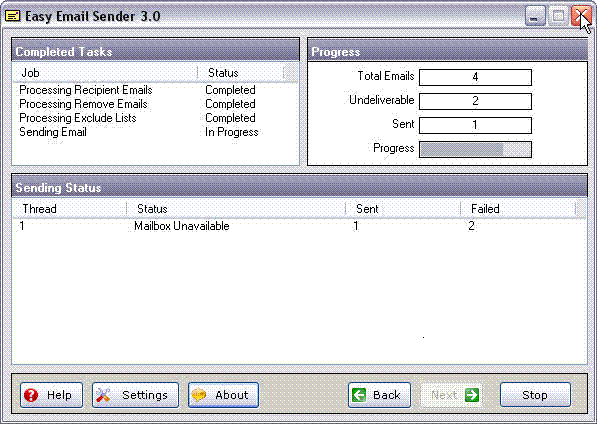This screenshot has width=597, height=424.
Task: Click the red question mark Help icon
Action: pos(31,395)
